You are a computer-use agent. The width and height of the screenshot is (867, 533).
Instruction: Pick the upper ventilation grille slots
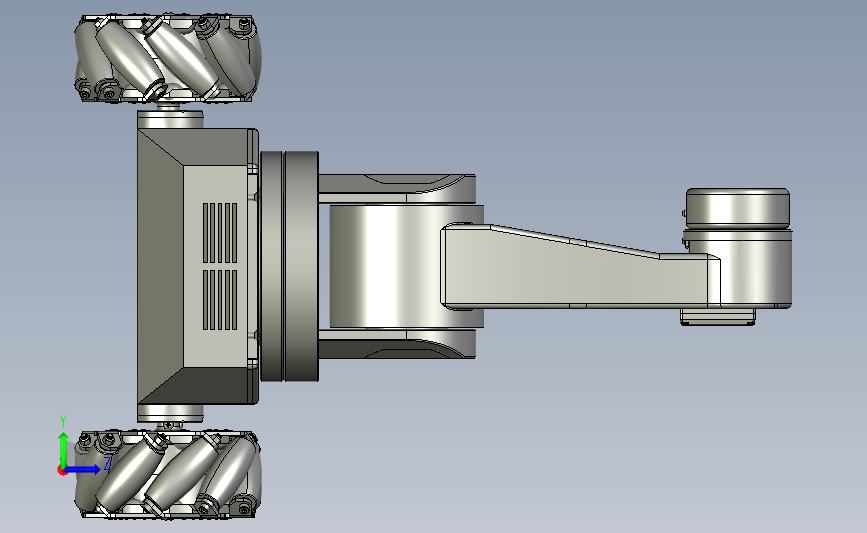tap(220, 233)
